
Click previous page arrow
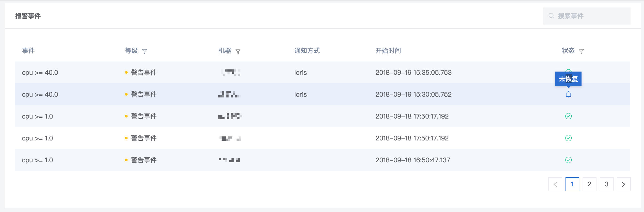coord(555,184)
